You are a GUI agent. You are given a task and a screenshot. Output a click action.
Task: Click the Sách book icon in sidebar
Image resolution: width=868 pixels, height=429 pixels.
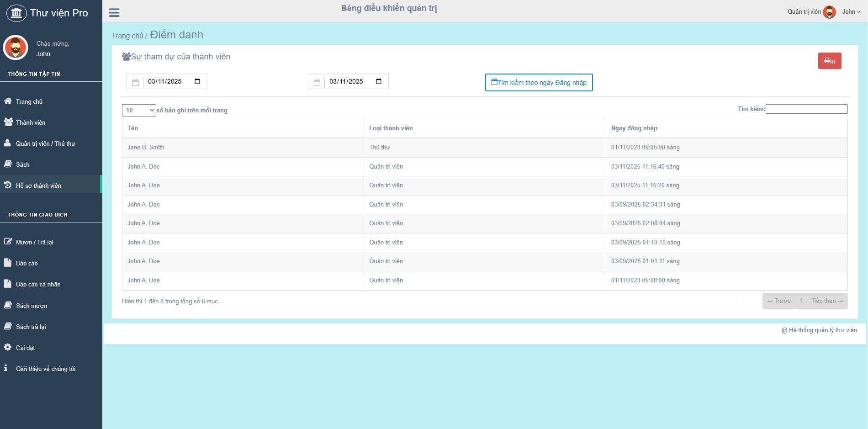pos(8,164)
